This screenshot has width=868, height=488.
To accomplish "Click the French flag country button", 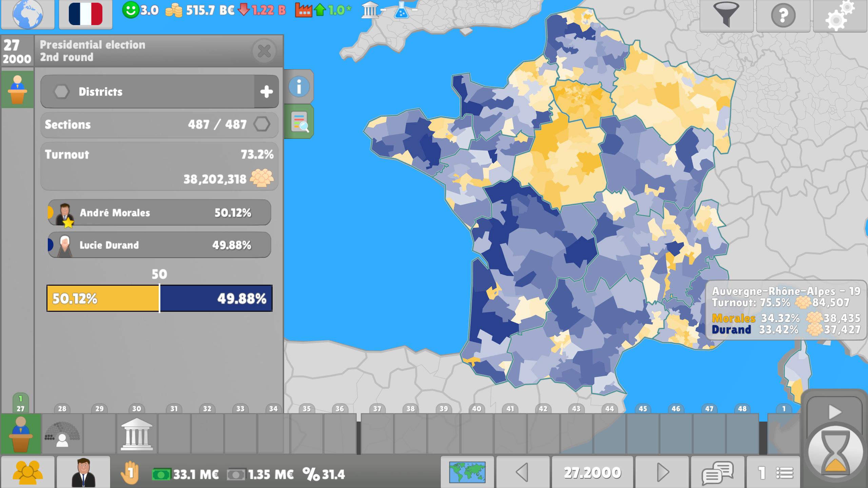I will tap(85, 15).
